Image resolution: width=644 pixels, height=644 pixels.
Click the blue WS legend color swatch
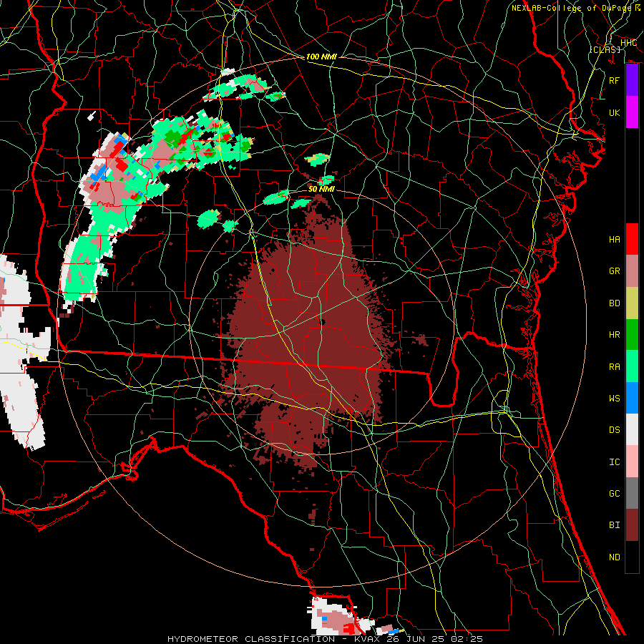pos(632,398)
